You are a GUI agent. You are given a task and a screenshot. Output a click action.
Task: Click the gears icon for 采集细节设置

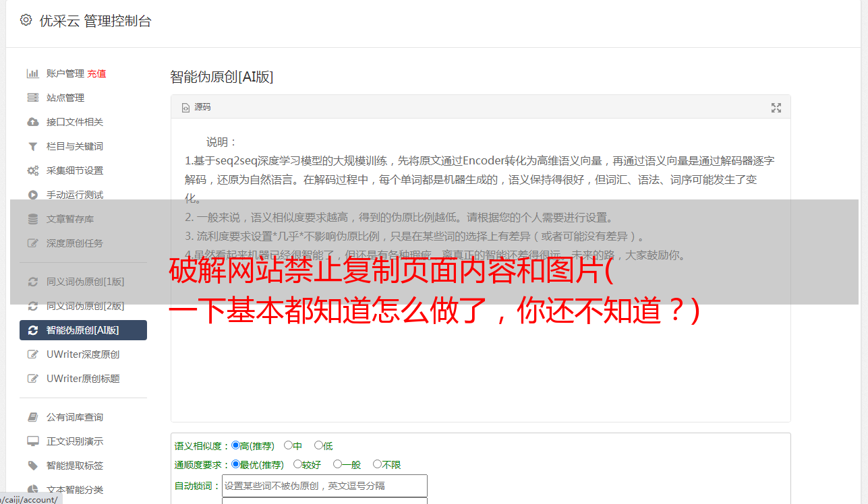pyautogui.click(x=32, y=170)
